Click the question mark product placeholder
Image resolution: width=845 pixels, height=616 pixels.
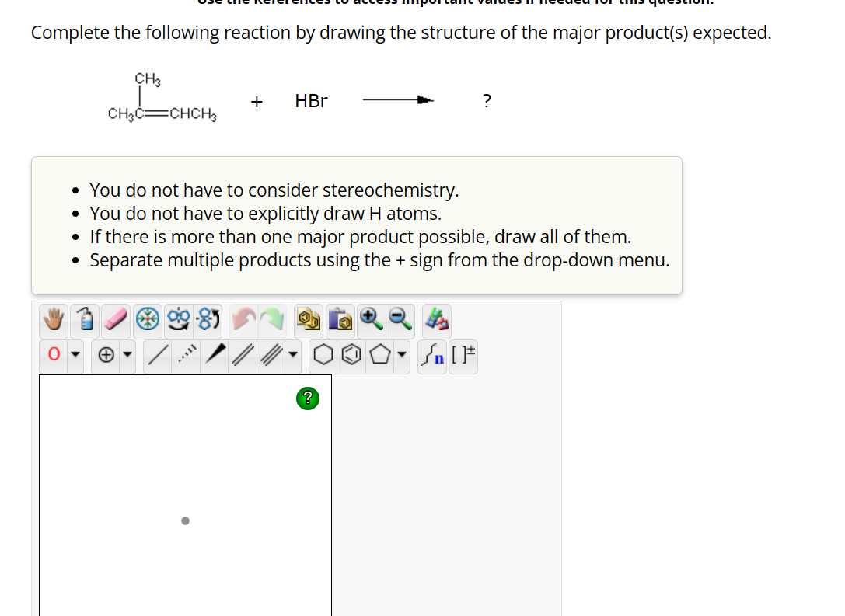[487, 101]
